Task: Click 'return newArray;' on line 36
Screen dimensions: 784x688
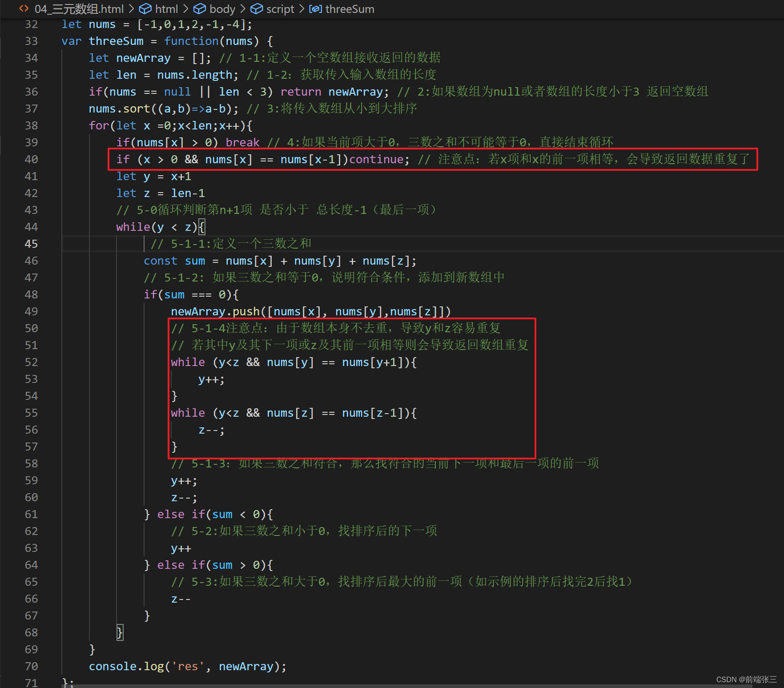Action: coord(335,92)
